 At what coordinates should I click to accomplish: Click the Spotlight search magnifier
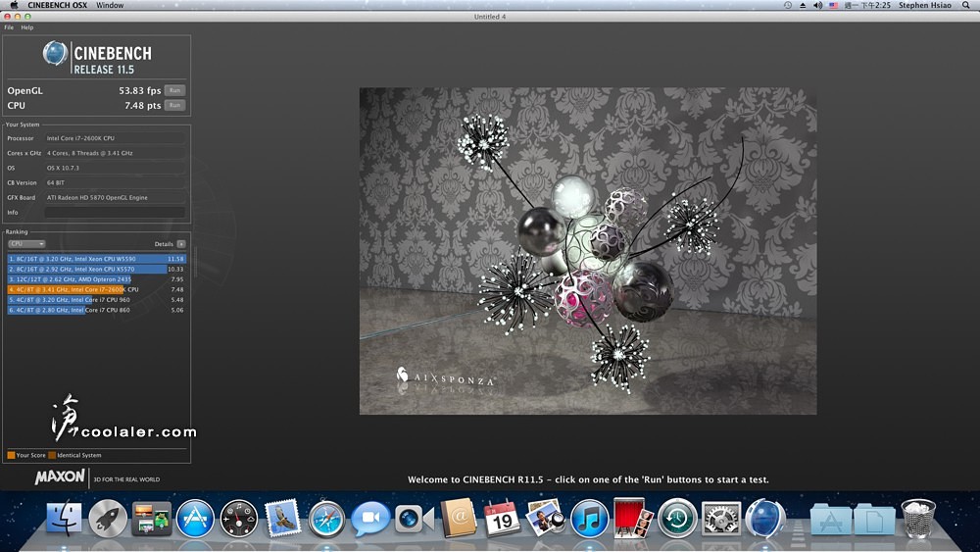[966, 5]
